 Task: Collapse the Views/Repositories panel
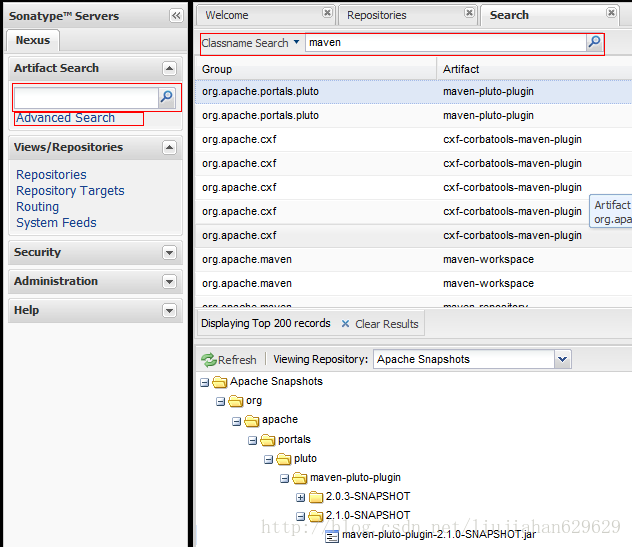(x=169, y=148)
